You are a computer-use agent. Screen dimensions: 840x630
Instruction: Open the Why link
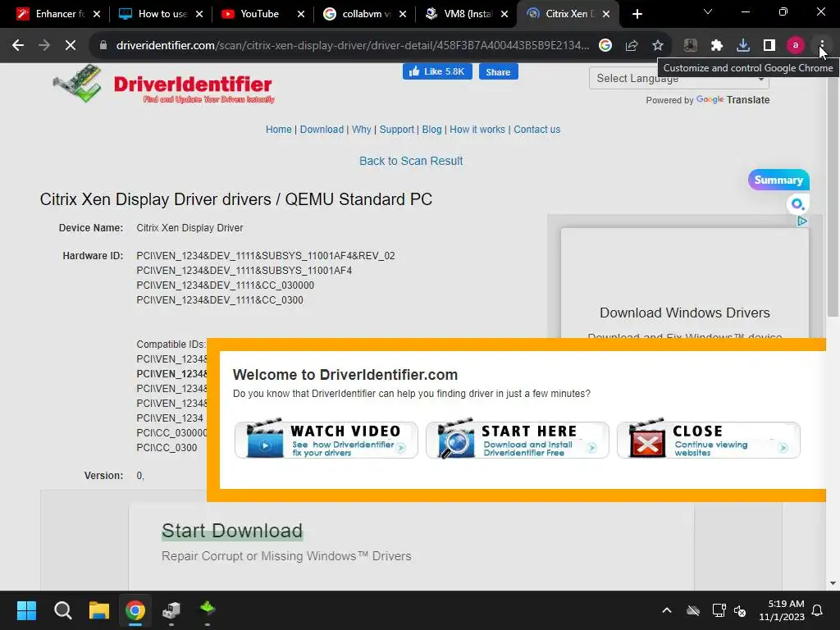tap(361, 130)
